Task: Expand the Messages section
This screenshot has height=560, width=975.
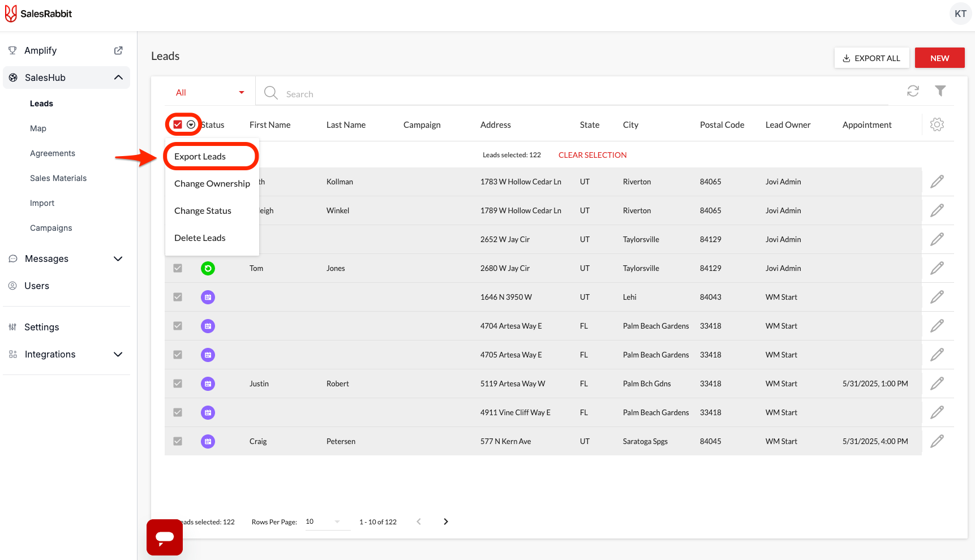Action: coord(118,259)
